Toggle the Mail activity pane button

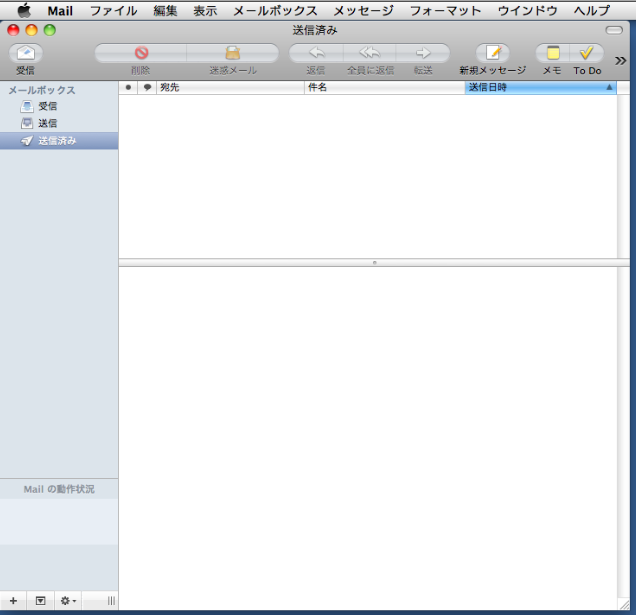coord(41,601)
